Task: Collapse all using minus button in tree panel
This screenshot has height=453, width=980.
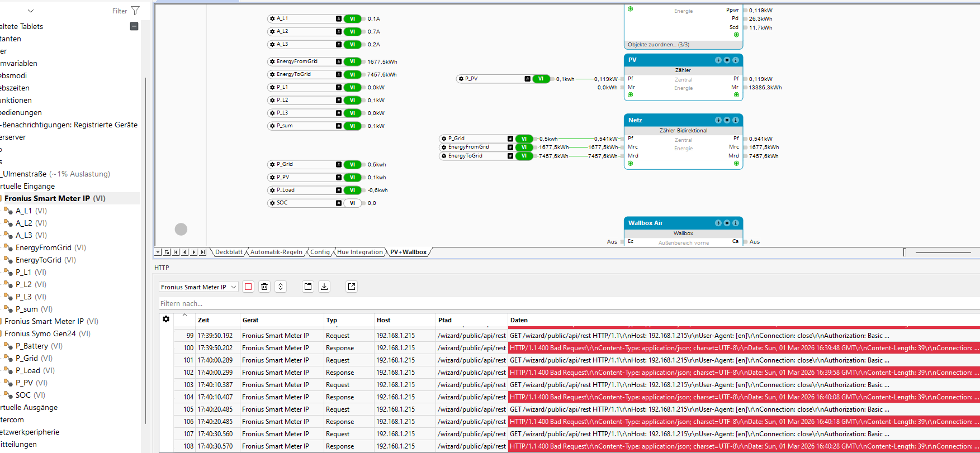Action: coord(134,26)
